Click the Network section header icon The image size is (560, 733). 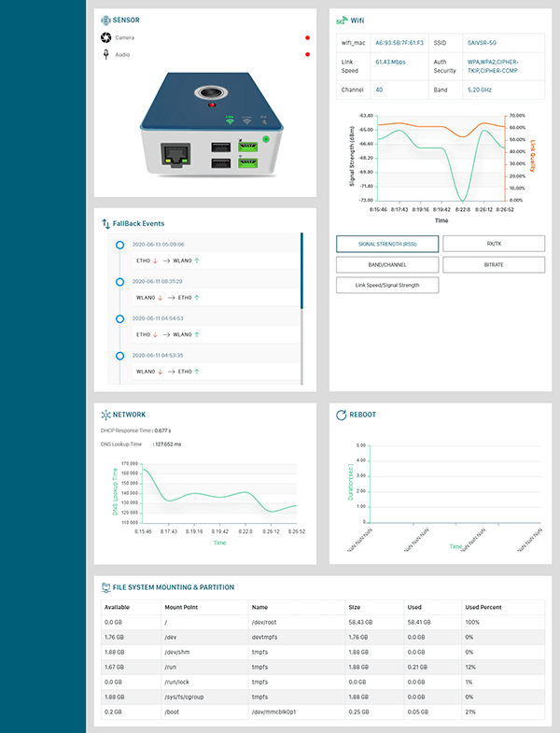106,414
